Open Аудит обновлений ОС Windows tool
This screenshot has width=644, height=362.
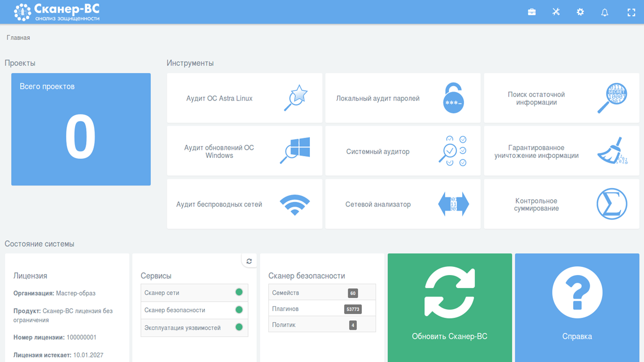pos(245,151)
